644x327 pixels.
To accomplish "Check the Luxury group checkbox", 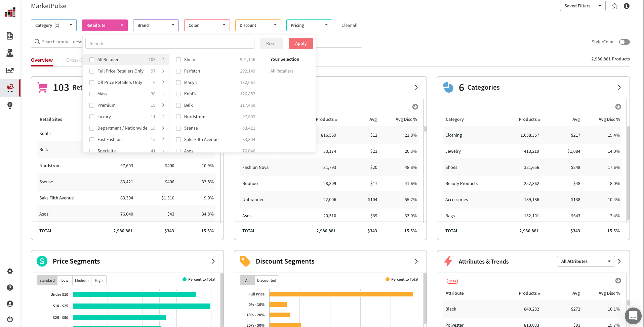I will point(92,117).
